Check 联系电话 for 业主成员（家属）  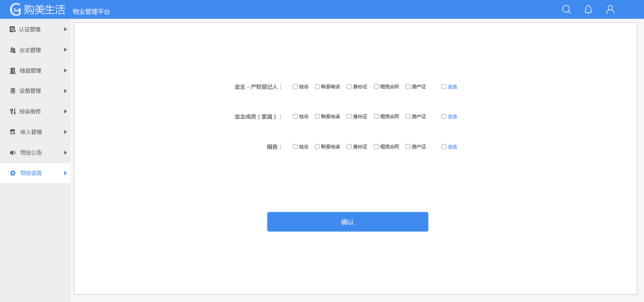(x=317, y=116)
